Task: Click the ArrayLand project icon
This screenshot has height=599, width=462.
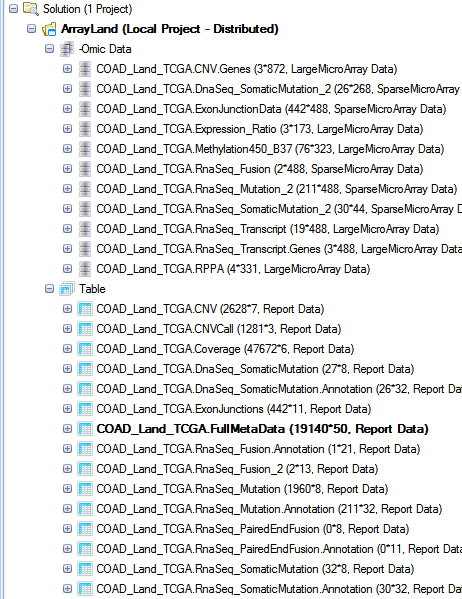Action: click(x=49, y=29)
